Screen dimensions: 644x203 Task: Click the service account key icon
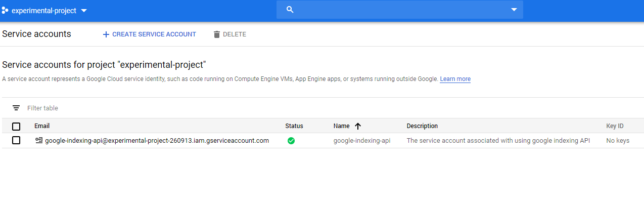tap(39, 141)
